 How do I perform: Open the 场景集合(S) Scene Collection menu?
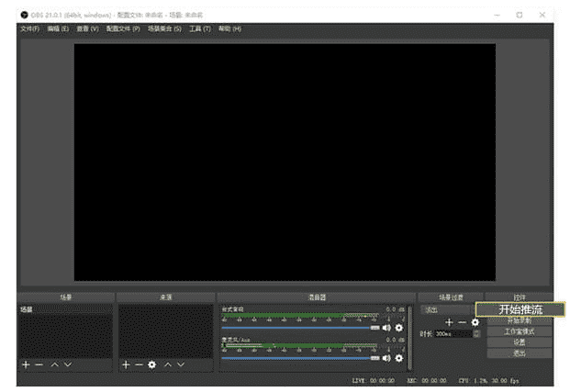164,28
